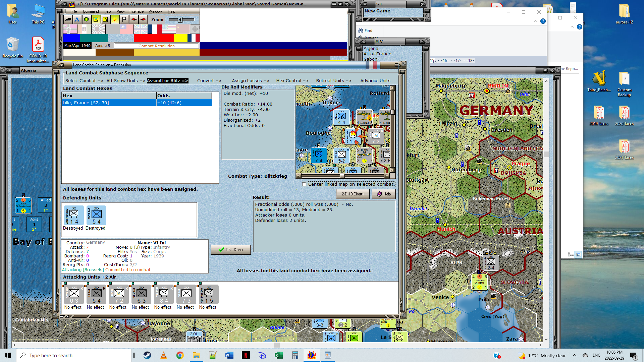Viewport: 644px width, 362px height.
Task: Toggle the yellow unit status 7-4 toolbar button
Action: (x=105, y=19)
